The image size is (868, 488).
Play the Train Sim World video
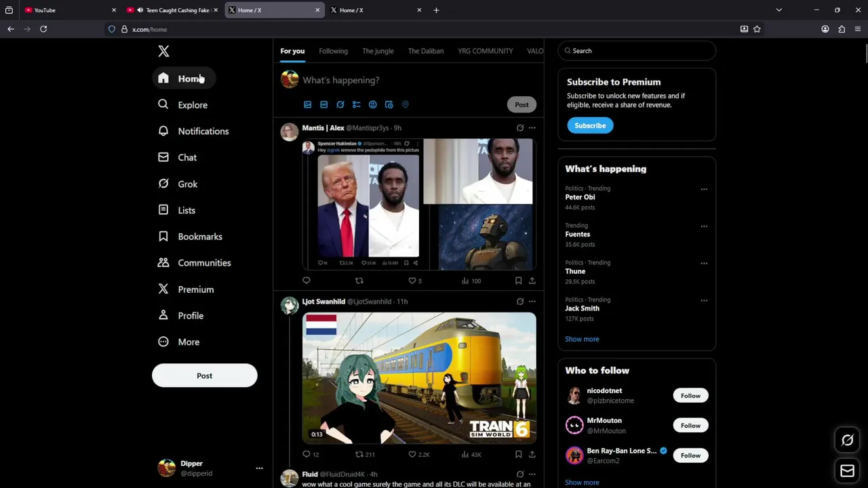419,378
